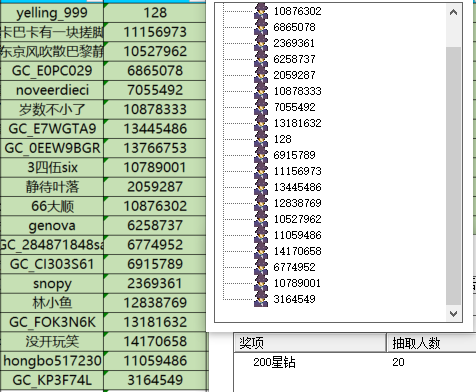Click the user icon beside 12838769 in tree
This screenshot has height=392, width=476.
pos(261,203)
